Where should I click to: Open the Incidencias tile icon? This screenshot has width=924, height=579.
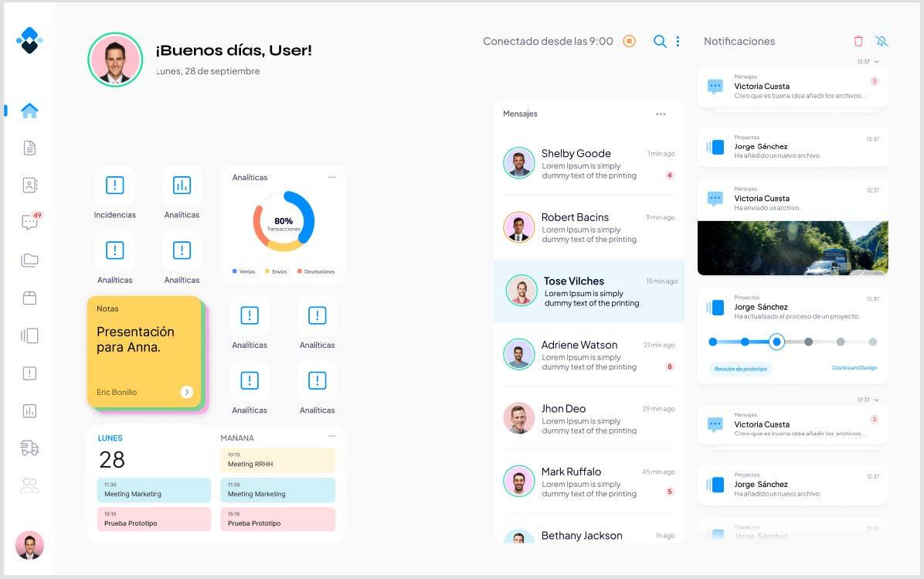point(114,186)
